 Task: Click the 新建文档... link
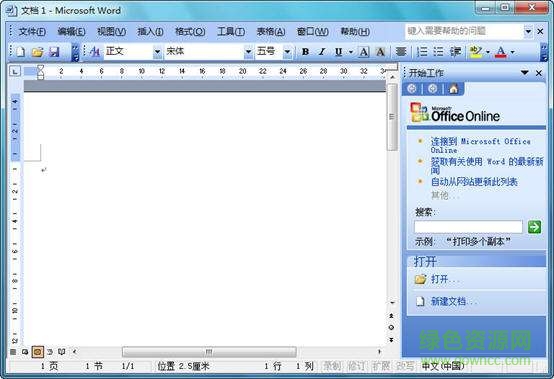pyautogui.click(x=446, y=301)
